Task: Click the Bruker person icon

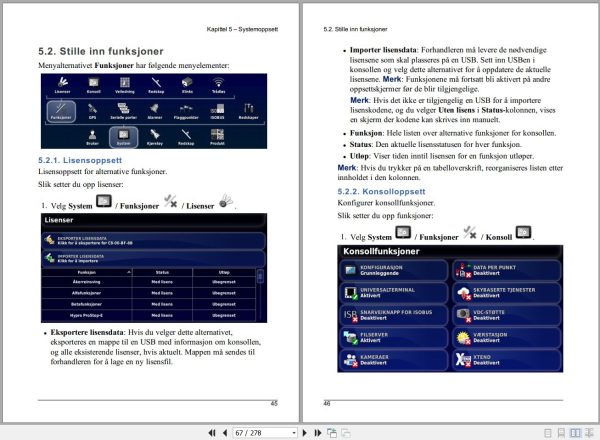Action: coord(93,137)
